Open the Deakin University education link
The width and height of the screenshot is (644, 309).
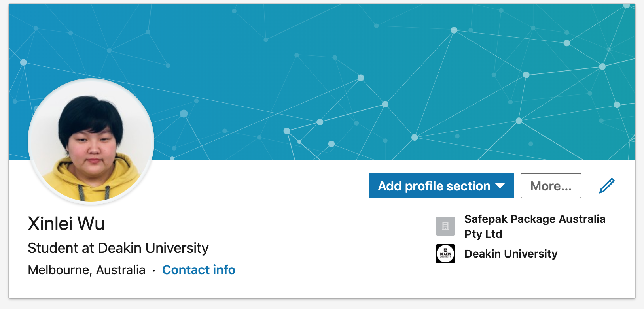[x=511, y=254]
